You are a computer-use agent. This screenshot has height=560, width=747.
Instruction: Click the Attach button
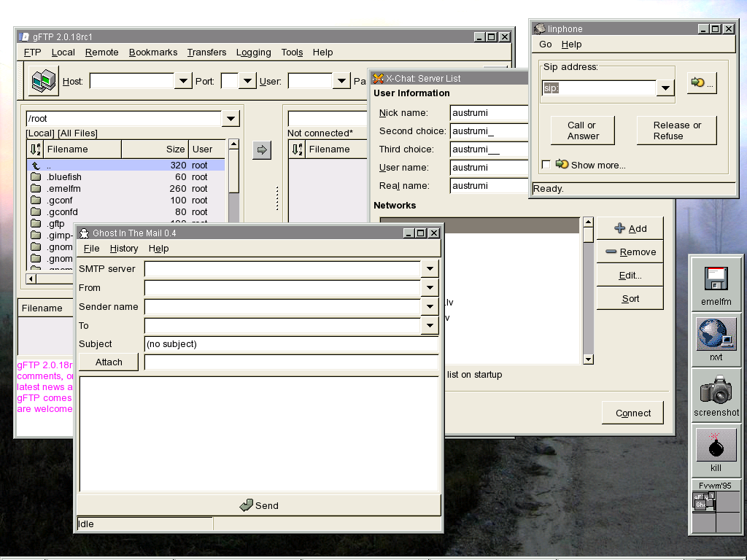tap(109, 362)
